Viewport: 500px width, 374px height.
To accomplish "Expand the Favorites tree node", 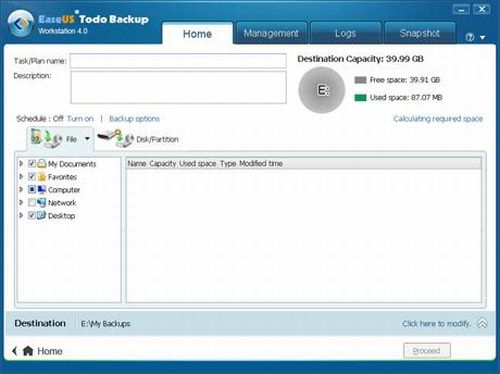I will (x=21, y=176).
